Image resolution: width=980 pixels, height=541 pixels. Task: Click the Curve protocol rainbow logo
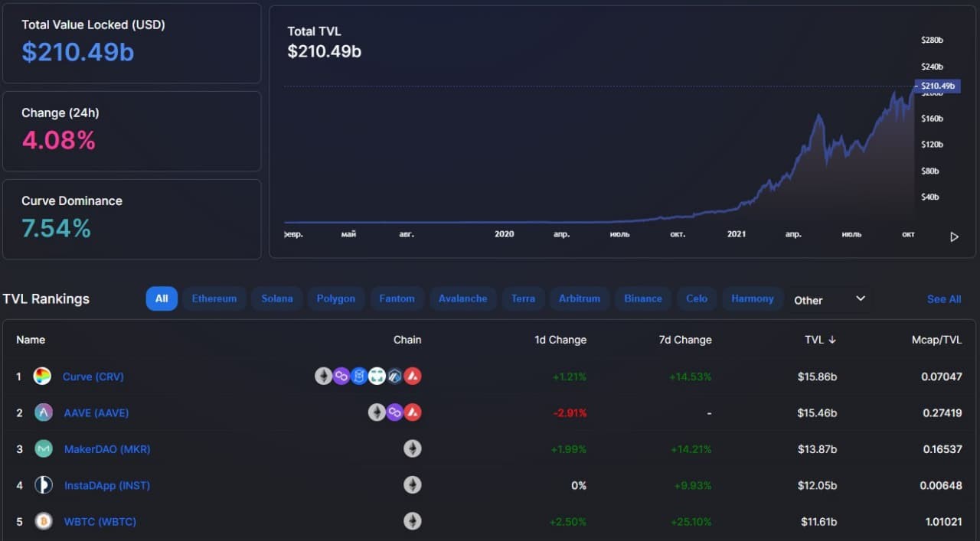pos(43,376)
